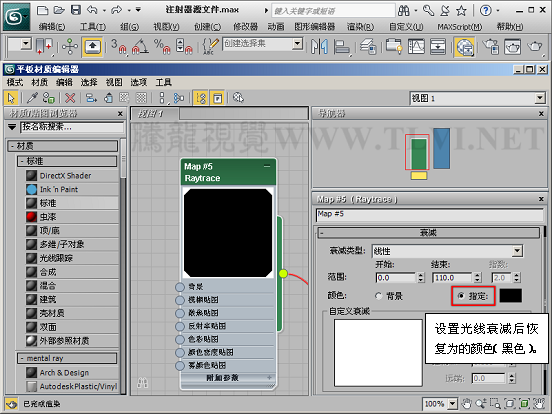The image size is (552, 414).
Task: Select the 外部参照材质 material
Action: [72, 340]
